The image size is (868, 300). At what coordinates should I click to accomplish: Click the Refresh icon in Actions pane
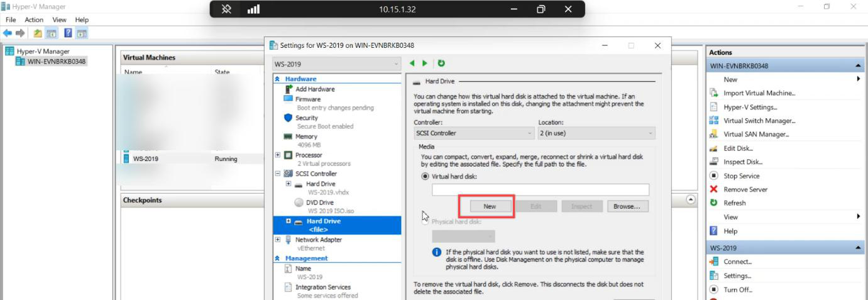point(713,203)
